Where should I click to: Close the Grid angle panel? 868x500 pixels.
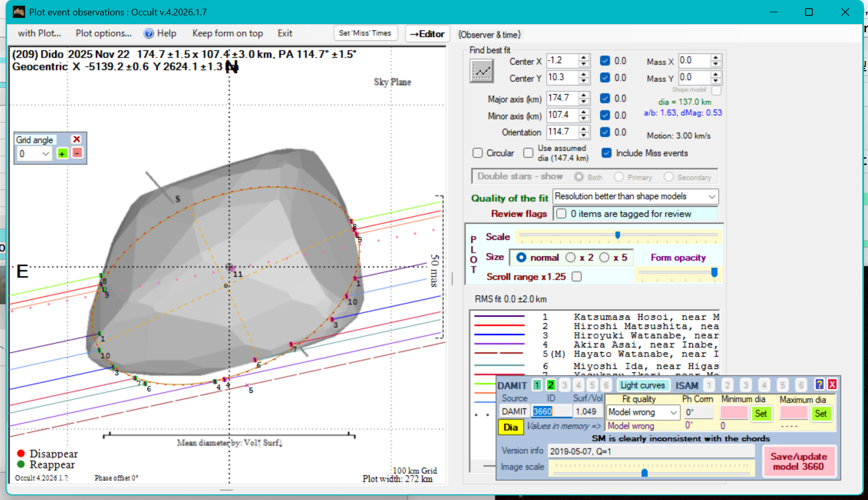[76, 139]
